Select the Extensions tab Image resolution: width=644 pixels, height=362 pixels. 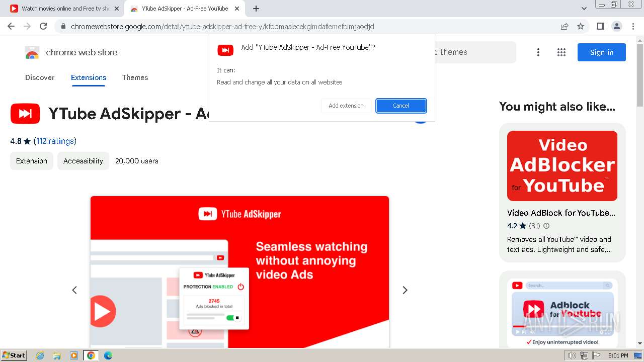click(x=89, y=77)
